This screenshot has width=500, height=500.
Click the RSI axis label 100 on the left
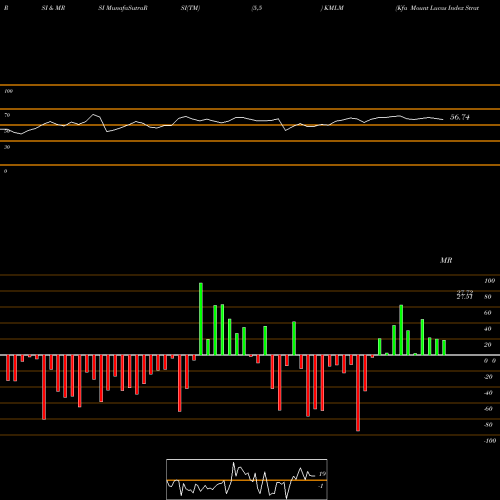[x=8, y=91]
